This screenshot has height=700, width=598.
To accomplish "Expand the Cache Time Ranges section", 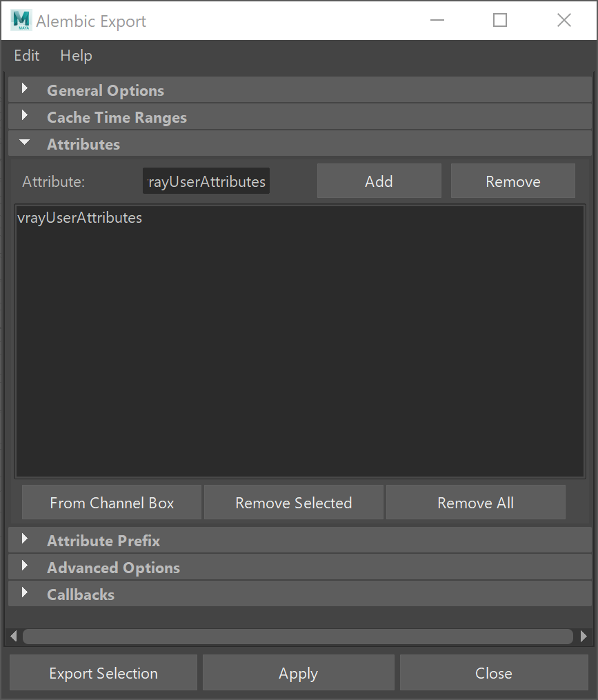I will [x=299, y=117].
